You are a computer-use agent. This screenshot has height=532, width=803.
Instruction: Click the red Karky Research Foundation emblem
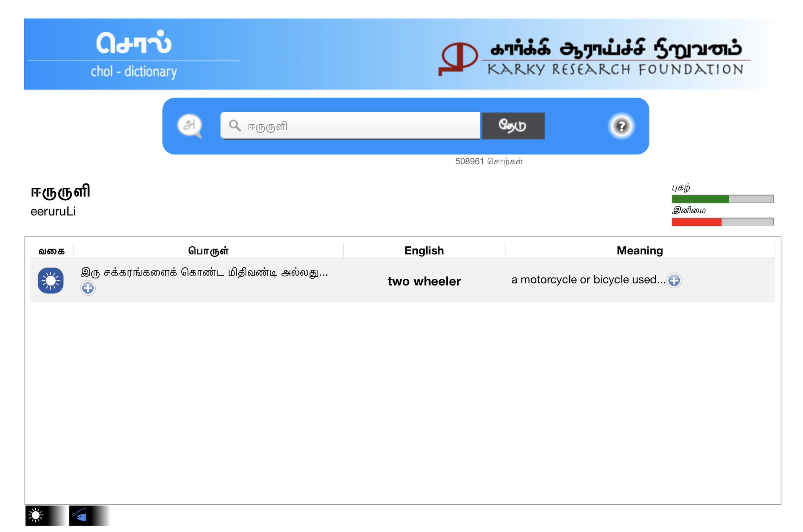coord(458,59)
